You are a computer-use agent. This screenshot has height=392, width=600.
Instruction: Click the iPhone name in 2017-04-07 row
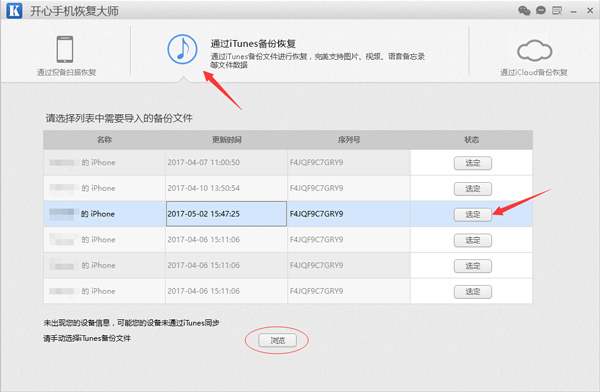point(98,162)
